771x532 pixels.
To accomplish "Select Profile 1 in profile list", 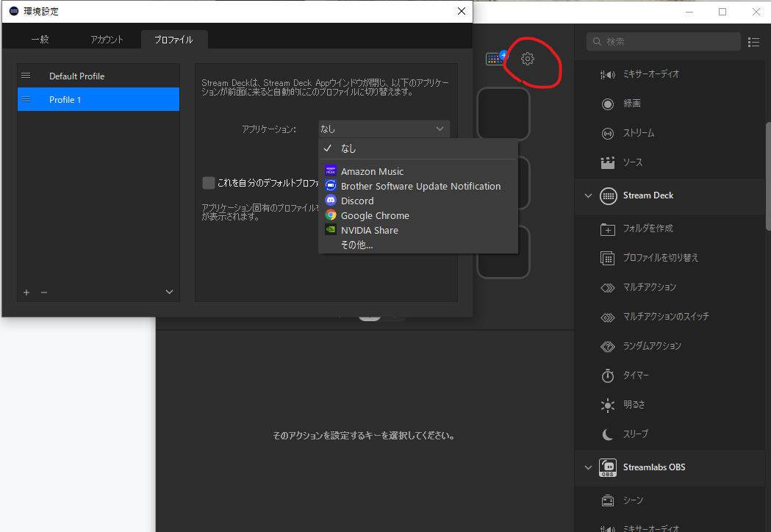I will click(x=98, y=99).
